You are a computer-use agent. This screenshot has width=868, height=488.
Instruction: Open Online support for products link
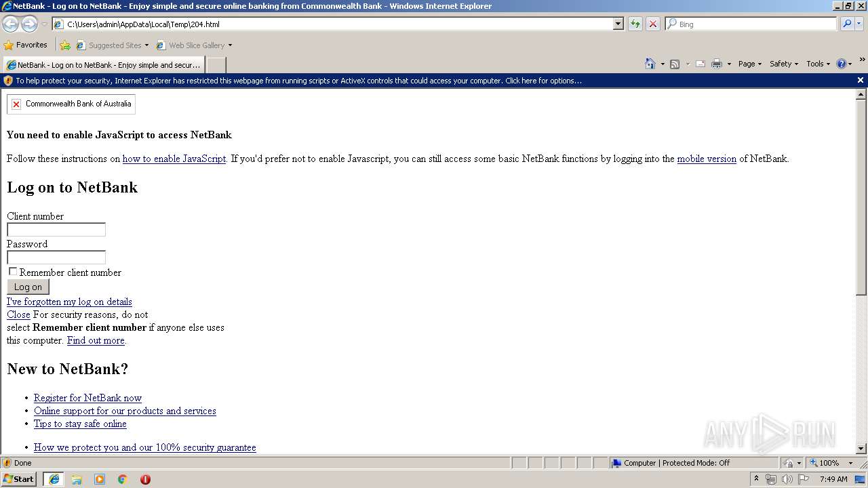(x=125, y=411)
